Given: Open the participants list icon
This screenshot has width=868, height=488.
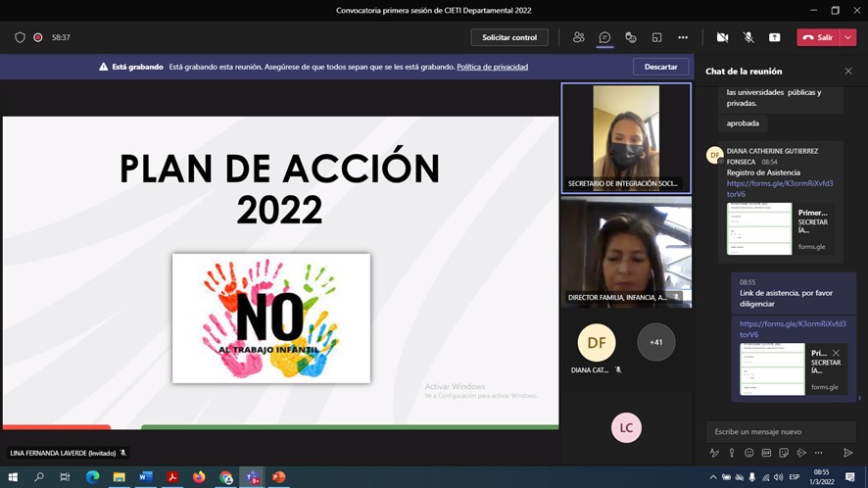Looking at the screenshot, I should click(579, 37).
